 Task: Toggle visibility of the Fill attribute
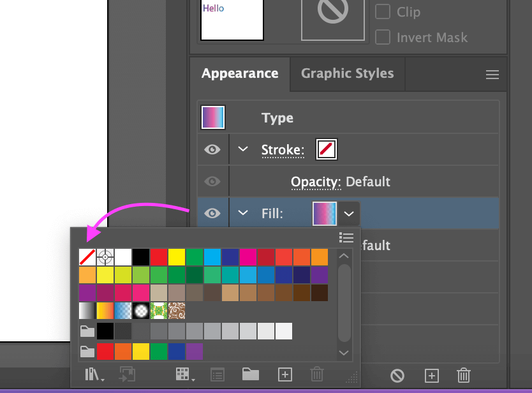212,212
